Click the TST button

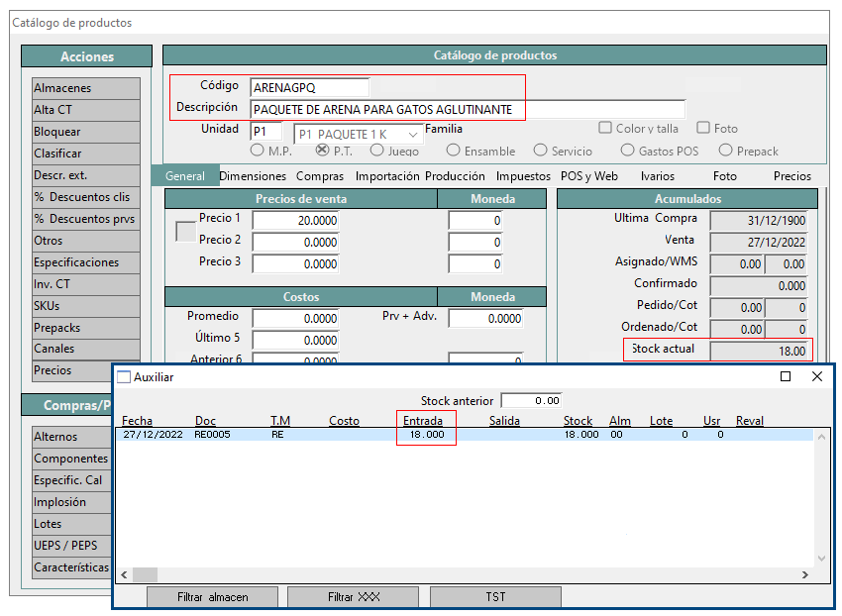pos(495,597)
